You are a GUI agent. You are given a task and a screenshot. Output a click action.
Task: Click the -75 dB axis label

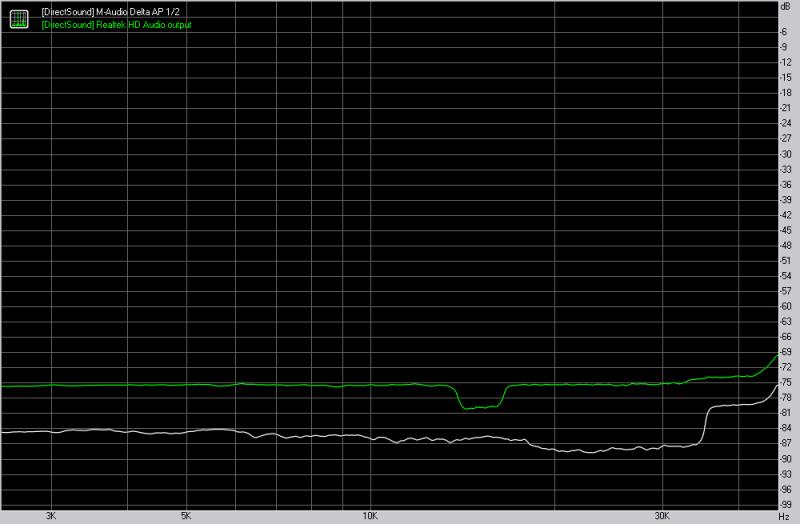785,383
